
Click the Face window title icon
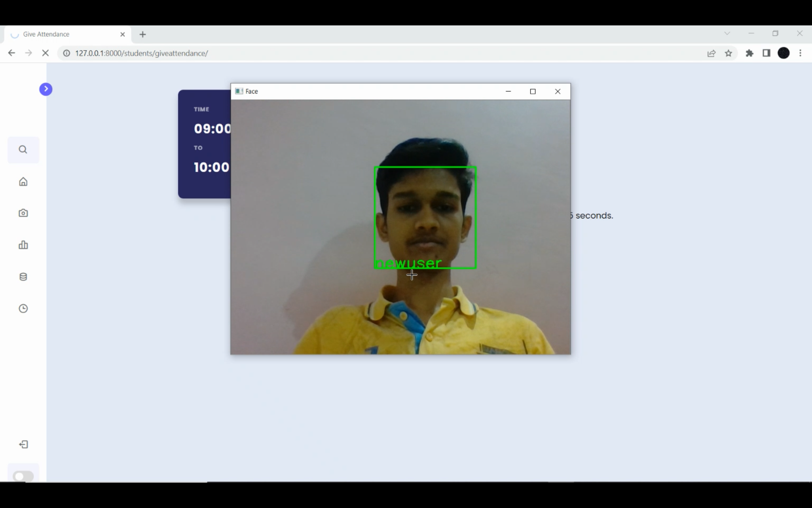click(239, 91)
